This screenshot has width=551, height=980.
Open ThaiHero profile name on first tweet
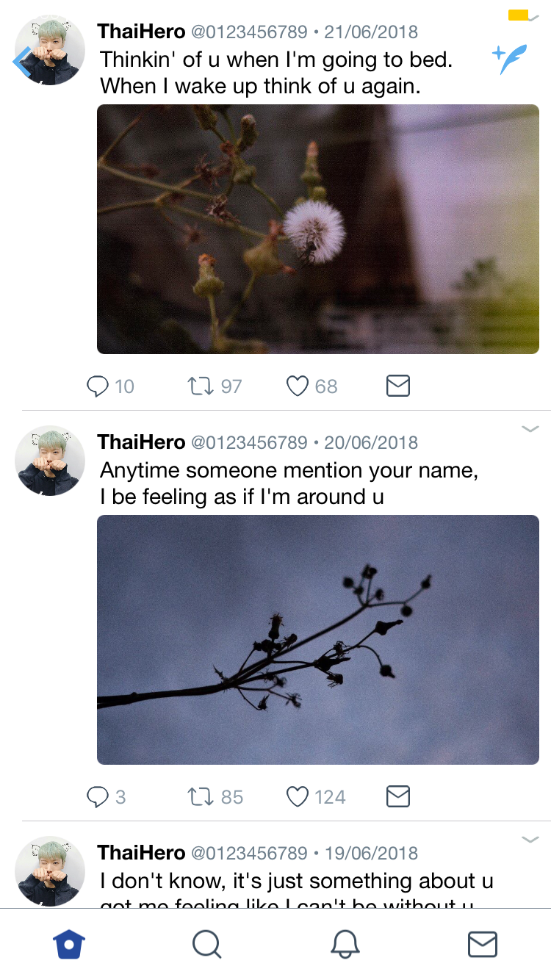[141, 32]
